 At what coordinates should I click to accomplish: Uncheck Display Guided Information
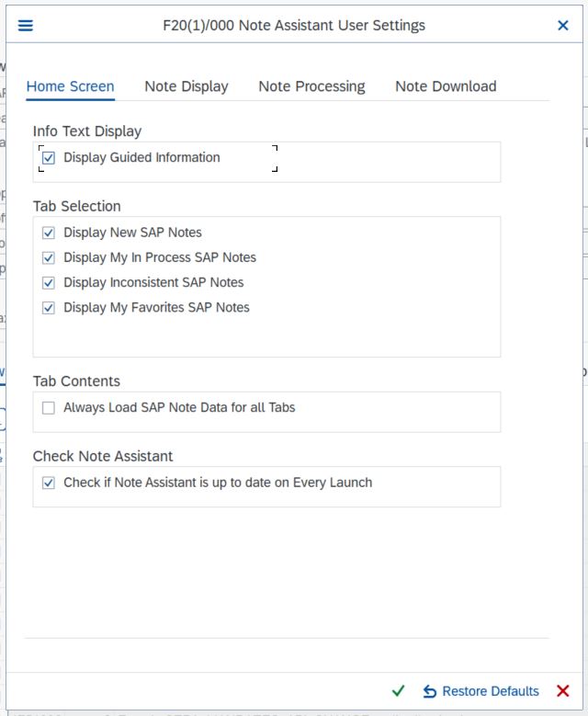49,158
